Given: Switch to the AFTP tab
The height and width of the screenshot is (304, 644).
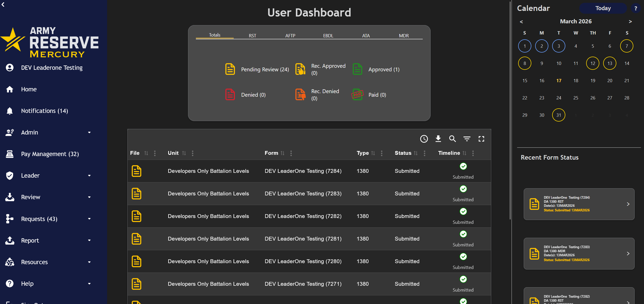Looking at the screenshot, I should tap(290, 36).
